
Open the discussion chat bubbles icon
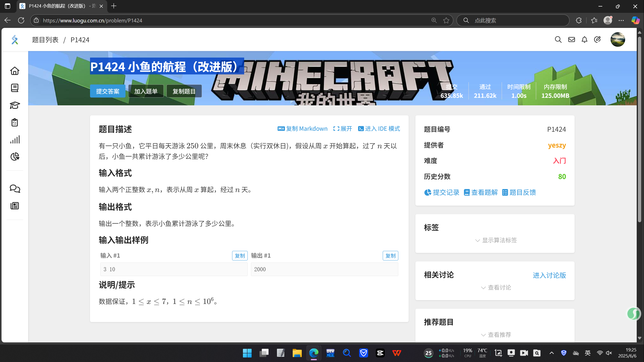[15, 189]
